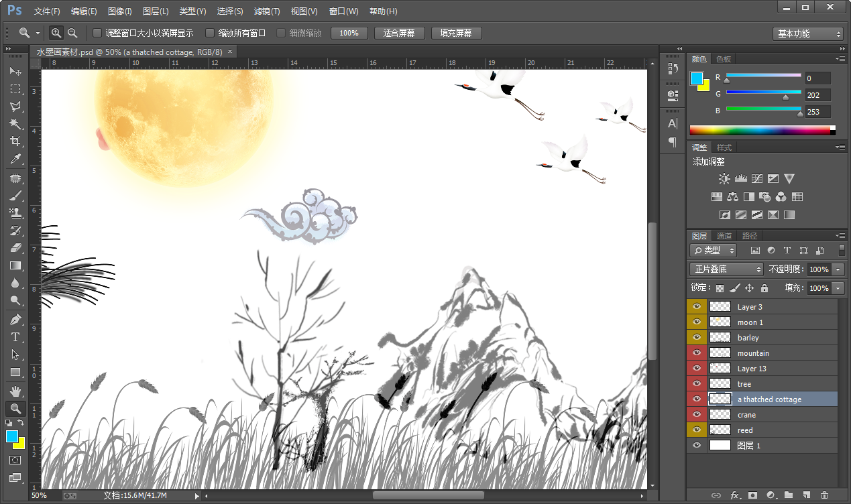Hide the reed layer

pyautogui.click(x=697, y=430)
